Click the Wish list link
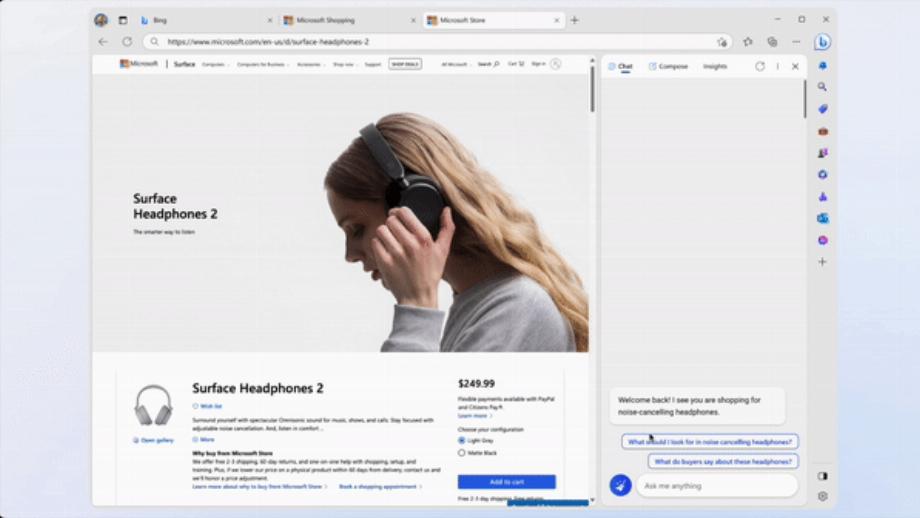 (208, 406)
